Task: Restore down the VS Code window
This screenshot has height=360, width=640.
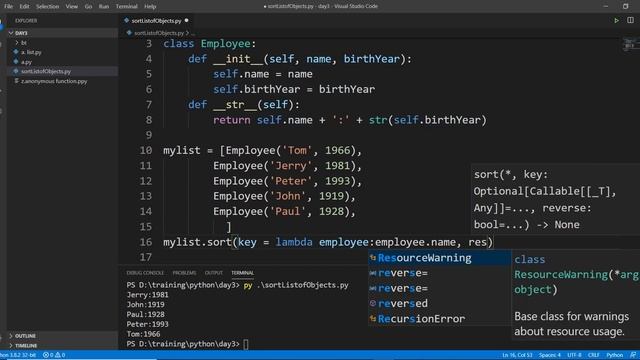Action: pos(625,7)
